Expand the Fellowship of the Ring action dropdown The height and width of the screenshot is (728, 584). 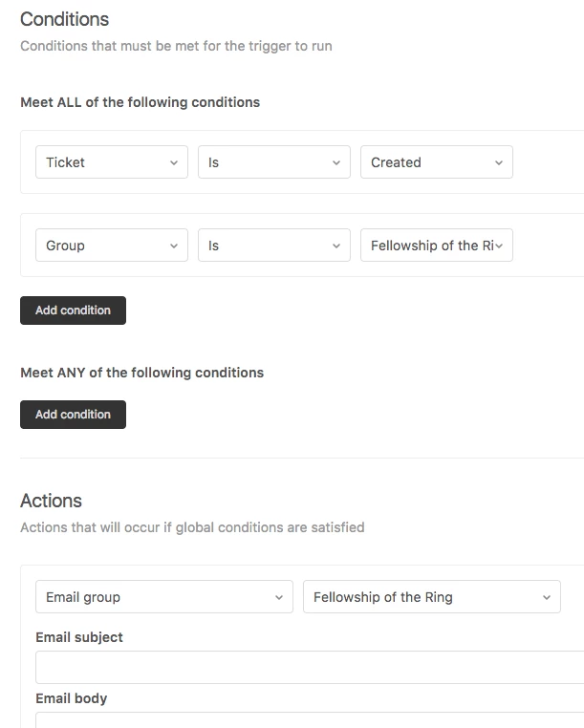tap(431, 597)
